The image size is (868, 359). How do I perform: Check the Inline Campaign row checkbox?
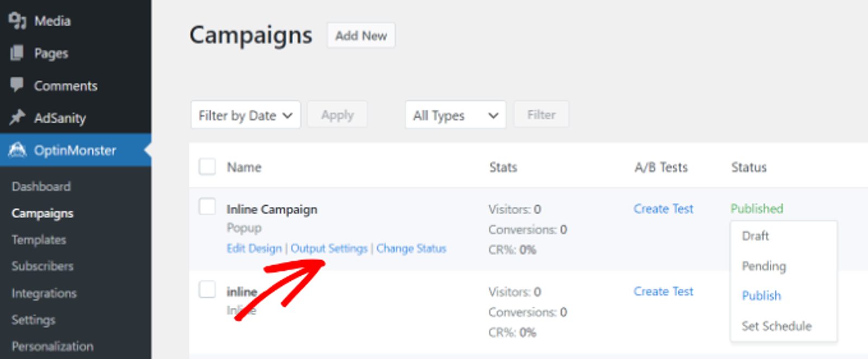(207, 207)
